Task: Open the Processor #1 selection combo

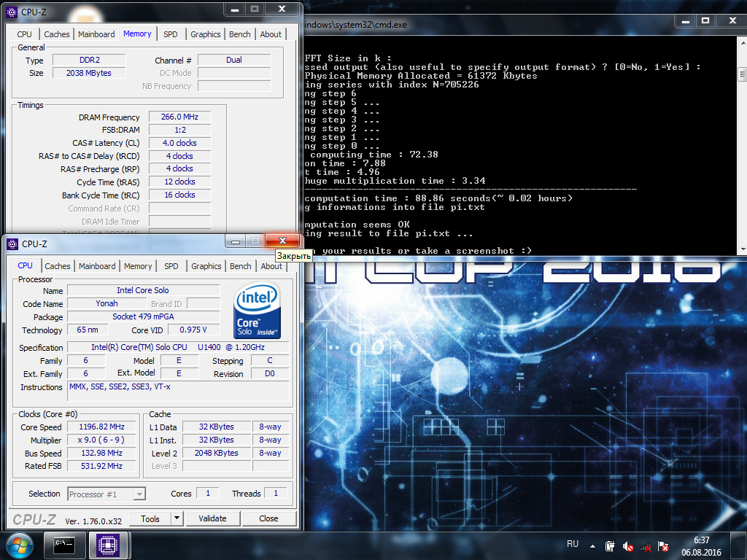Action: 107,494
